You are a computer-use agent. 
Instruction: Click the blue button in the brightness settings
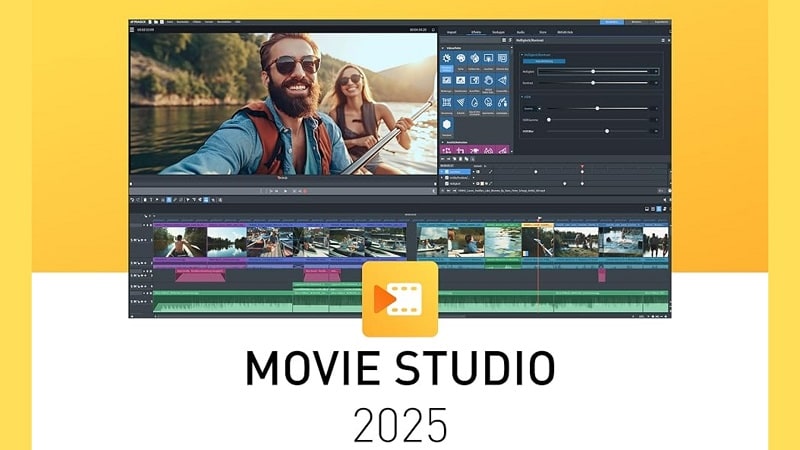coord(544,61)
